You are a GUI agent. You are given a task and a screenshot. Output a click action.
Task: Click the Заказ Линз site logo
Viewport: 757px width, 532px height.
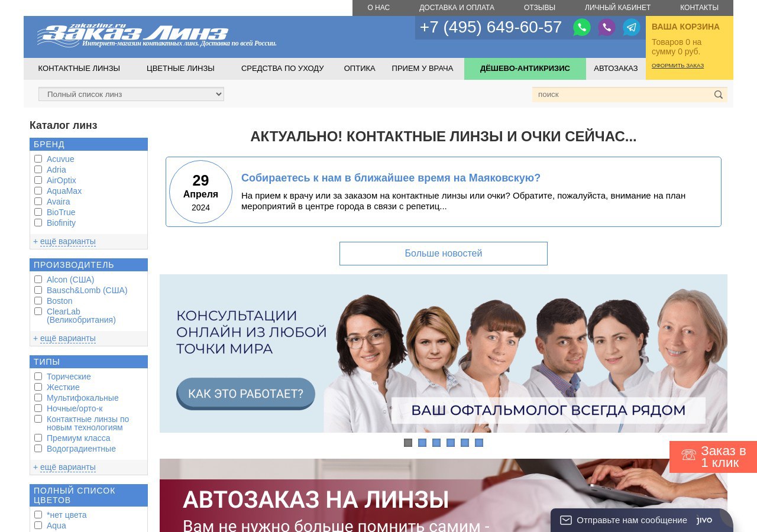(x=133, y=35)
